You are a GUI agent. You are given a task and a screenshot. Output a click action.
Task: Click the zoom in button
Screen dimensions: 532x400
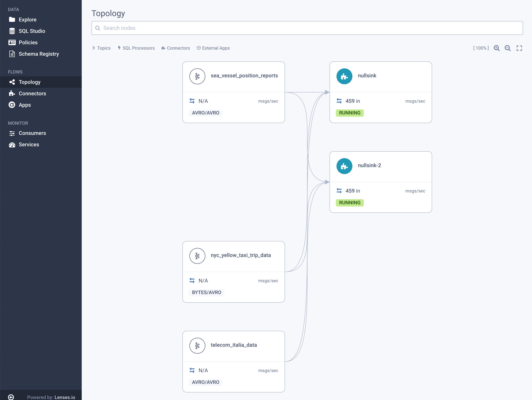(497, 48)
